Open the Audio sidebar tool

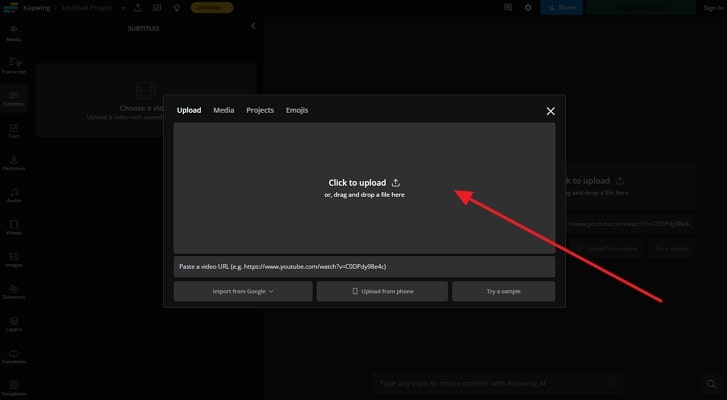click(x=13, y=195)
